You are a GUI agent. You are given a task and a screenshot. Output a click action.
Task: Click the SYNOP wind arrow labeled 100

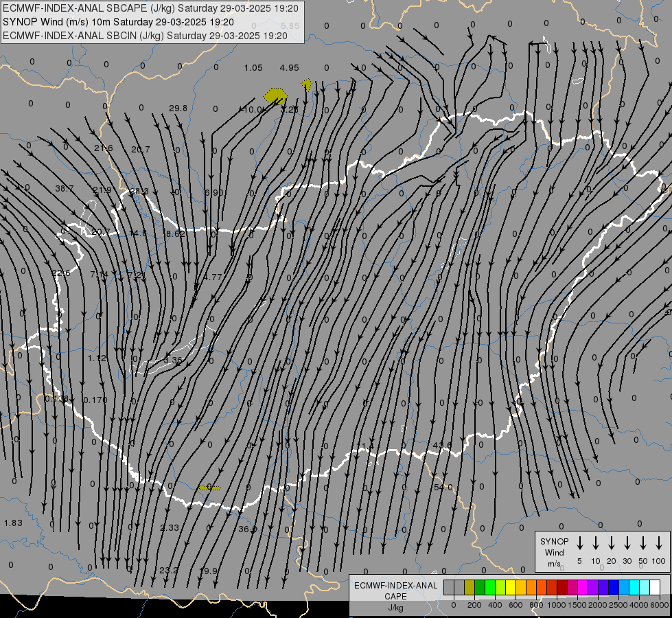(x=659, y=543)
